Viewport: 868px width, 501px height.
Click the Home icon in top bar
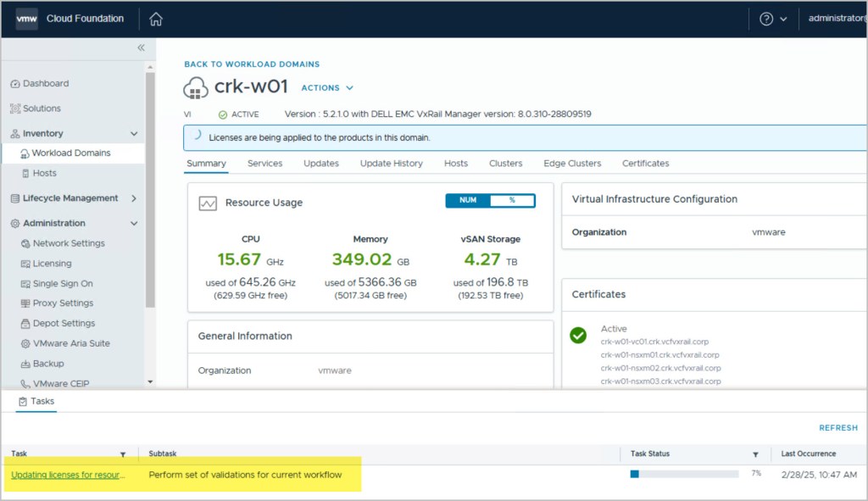pyautogui.click(x=156, y=19)
